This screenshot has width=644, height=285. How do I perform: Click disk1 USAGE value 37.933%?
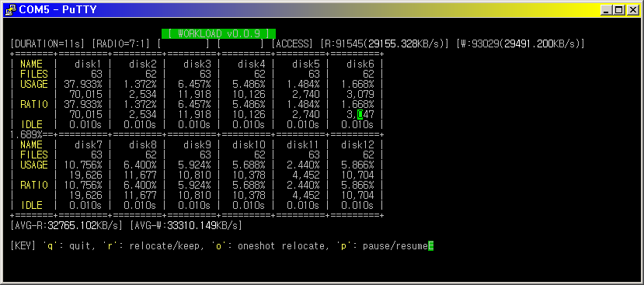pos(82,84)
